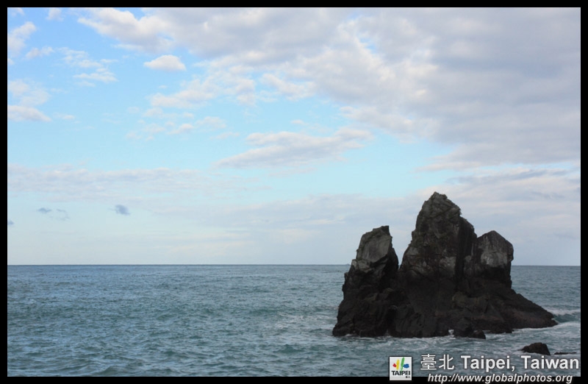Click the word 'Taiwan' in the watermark
The image size is (588, 384).
point(550,363)
